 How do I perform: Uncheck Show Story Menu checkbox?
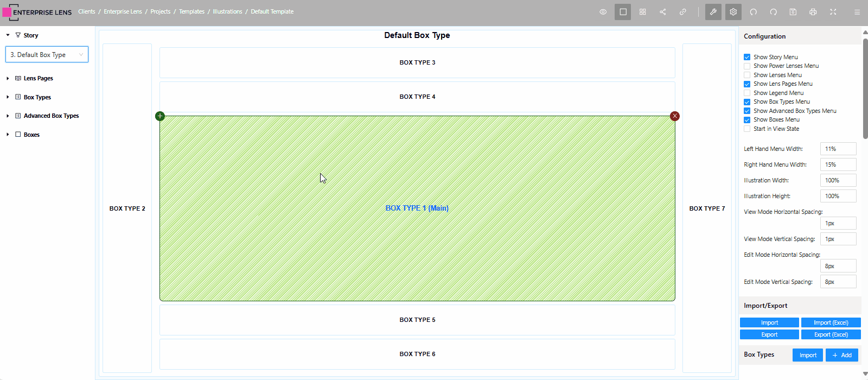(x=747, y=57)
